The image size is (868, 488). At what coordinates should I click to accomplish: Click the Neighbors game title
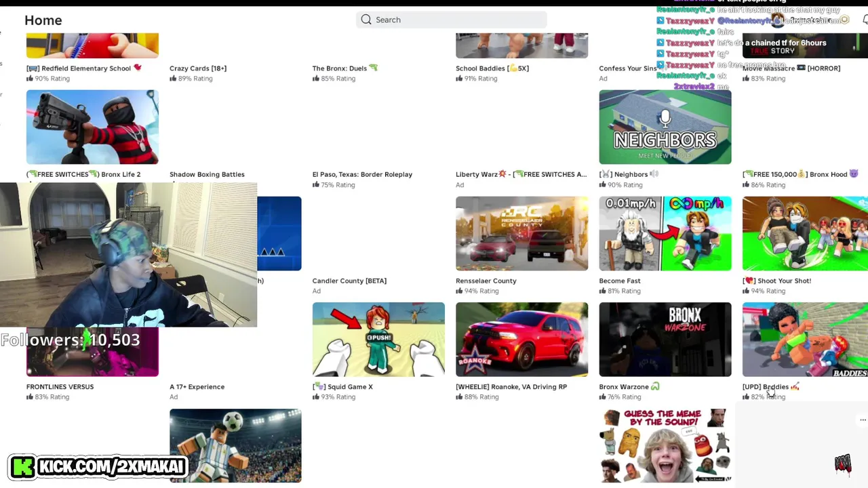629,174
